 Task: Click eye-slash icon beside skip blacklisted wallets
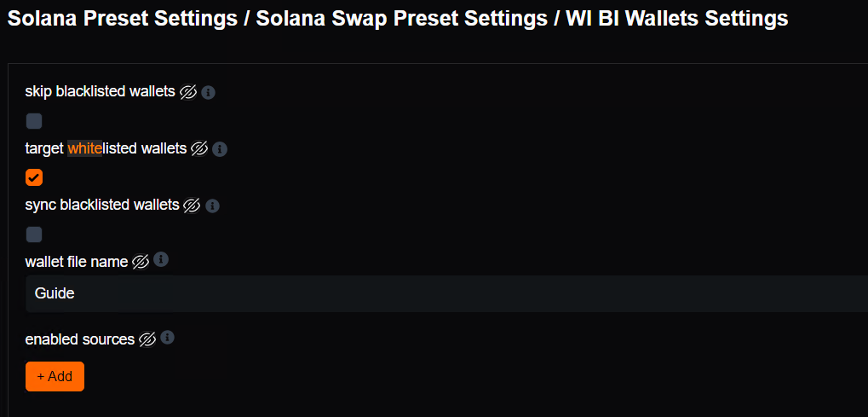[188, 91]
